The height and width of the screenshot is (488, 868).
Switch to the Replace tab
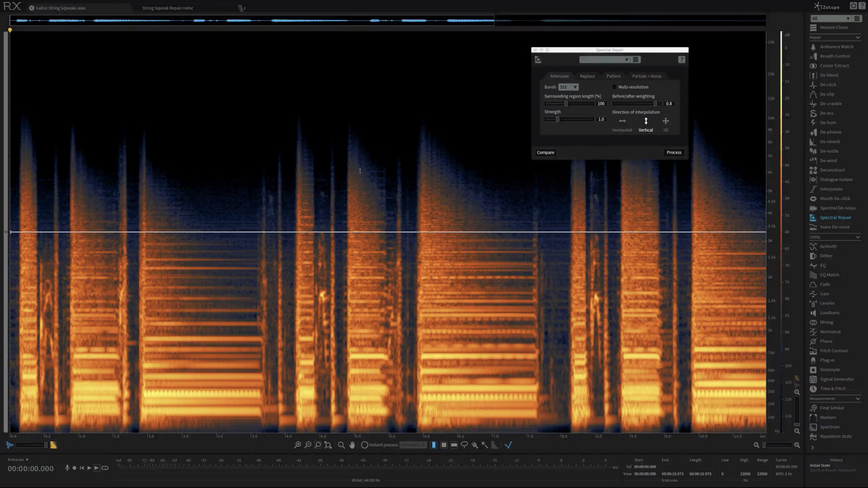pos(587,76)
